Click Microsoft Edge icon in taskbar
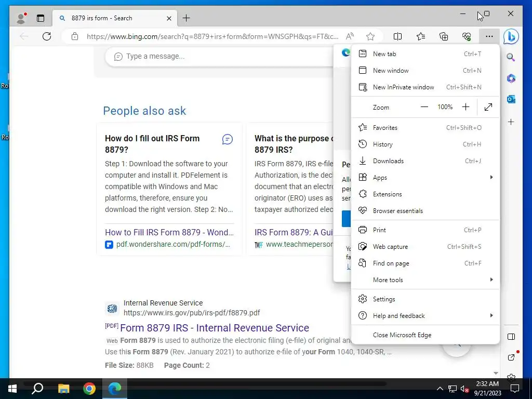This screenshot has width=532, height=399. 115,389
